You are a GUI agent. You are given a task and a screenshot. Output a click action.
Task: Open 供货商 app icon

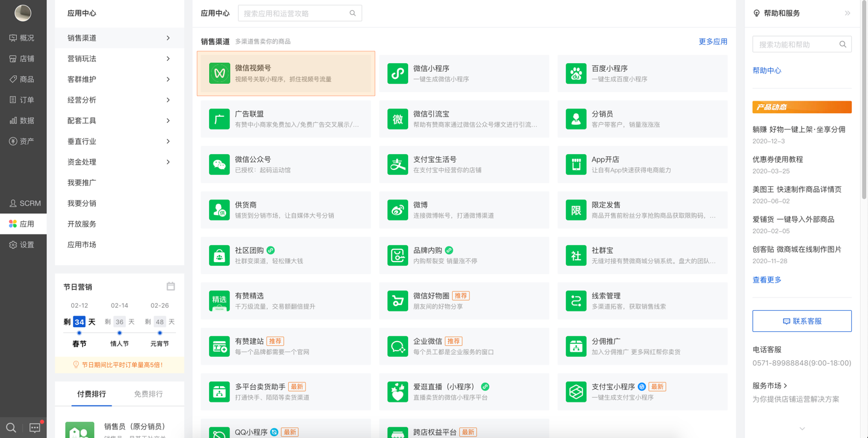(219, 210)
